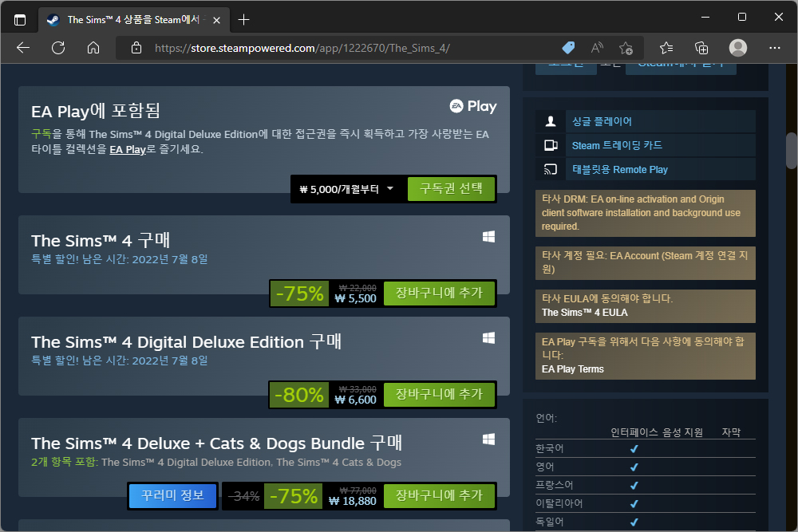
Task: Click The Sims 4 special offer end date text
Action: (x=120, y=259)
